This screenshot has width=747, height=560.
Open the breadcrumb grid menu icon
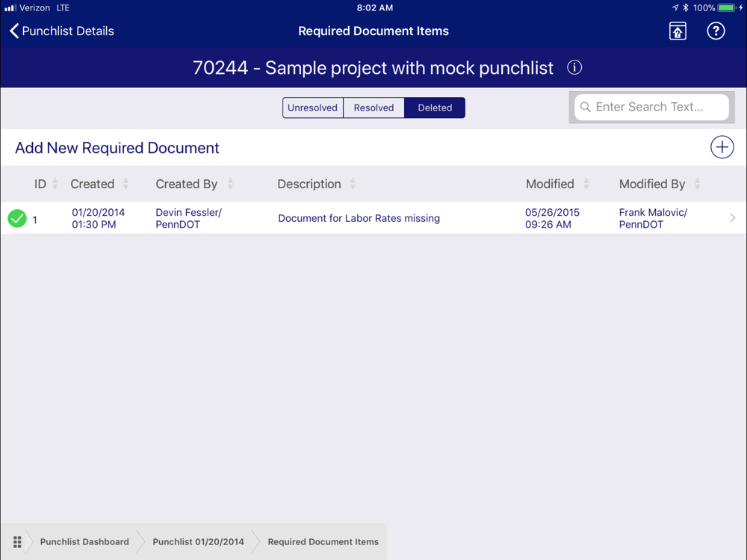point(17,542)
